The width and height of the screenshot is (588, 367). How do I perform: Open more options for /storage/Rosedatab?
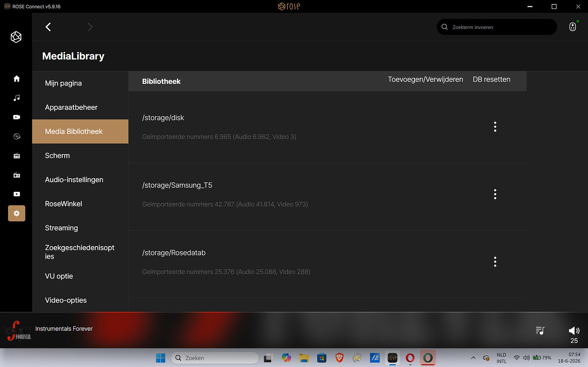[x=495, y=261]
